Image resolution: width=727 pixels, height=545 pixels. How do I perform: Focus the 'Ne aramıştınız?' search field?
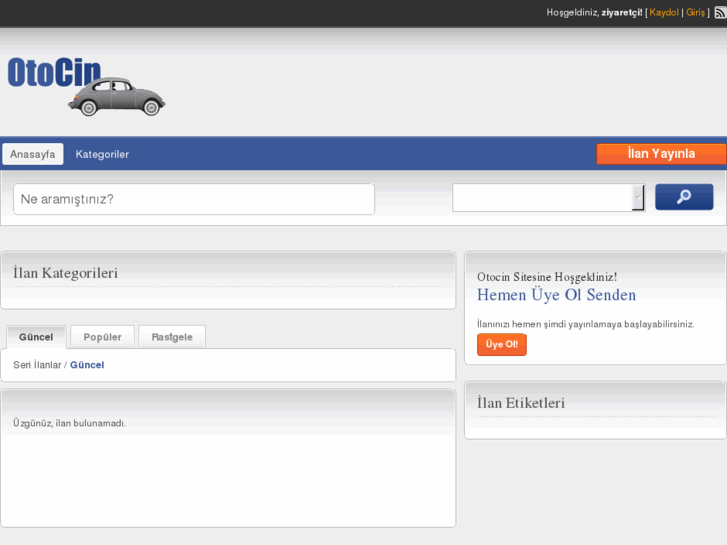click(194, 199)
